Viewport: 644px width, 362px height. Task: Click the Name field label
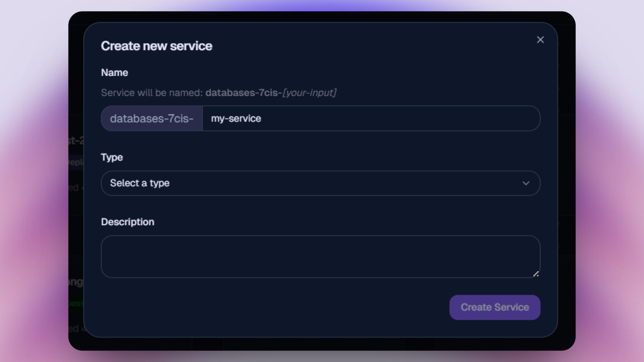pos(114,72)
